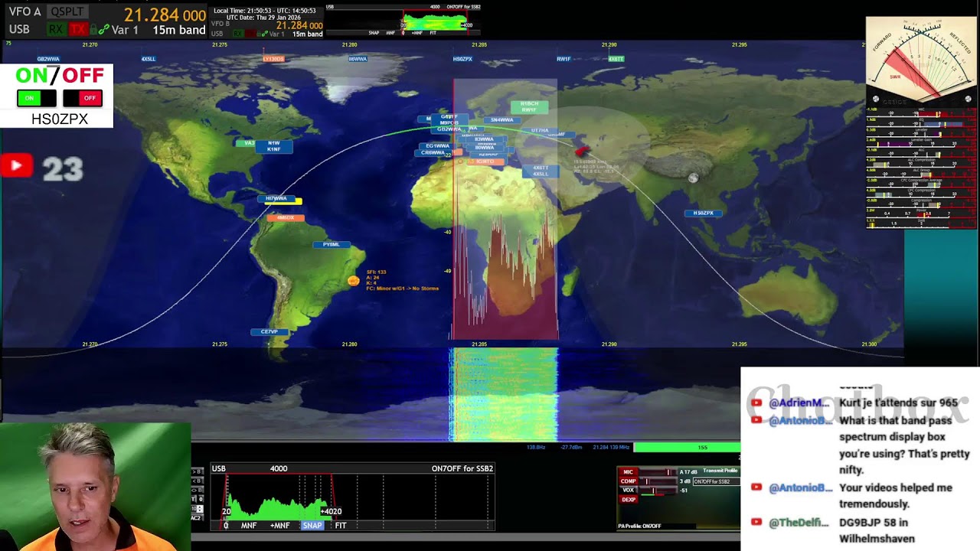
Task: Adjust the MIC gain slider
Action: coord(658,472)
